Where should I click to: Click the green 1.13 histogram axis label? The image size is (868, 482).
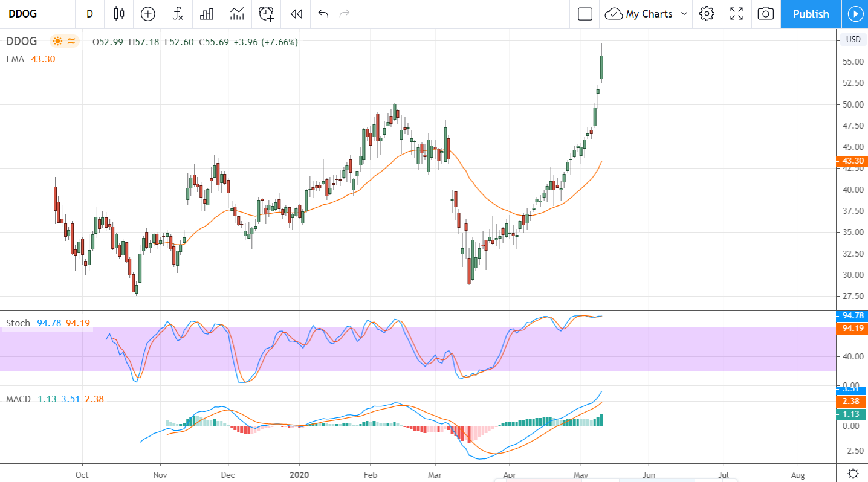(852, 414)
